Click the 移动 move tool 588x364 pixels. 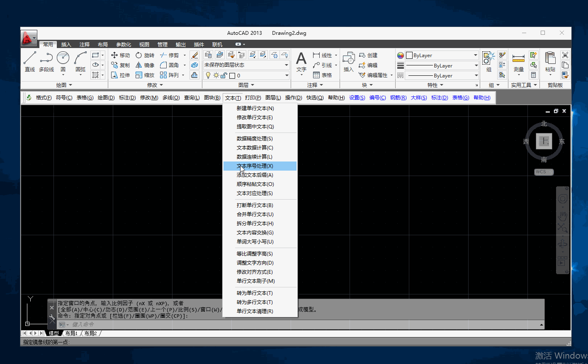tap(120, 55)
